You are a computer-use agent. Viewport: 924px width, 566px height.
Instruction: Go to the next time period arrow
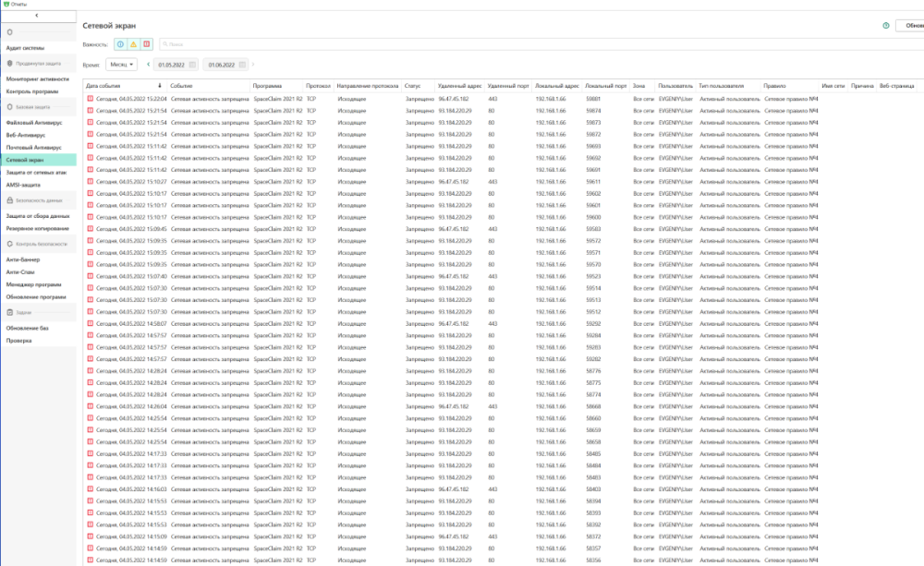pyautogui.click(x=253, y=65)
